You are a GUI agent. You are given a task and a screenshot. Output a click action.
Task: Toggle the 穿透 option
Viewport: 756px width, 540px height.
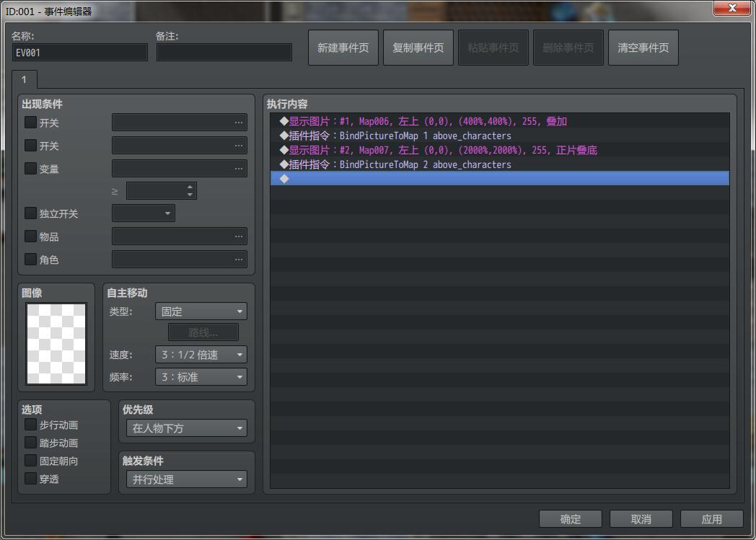30,478
